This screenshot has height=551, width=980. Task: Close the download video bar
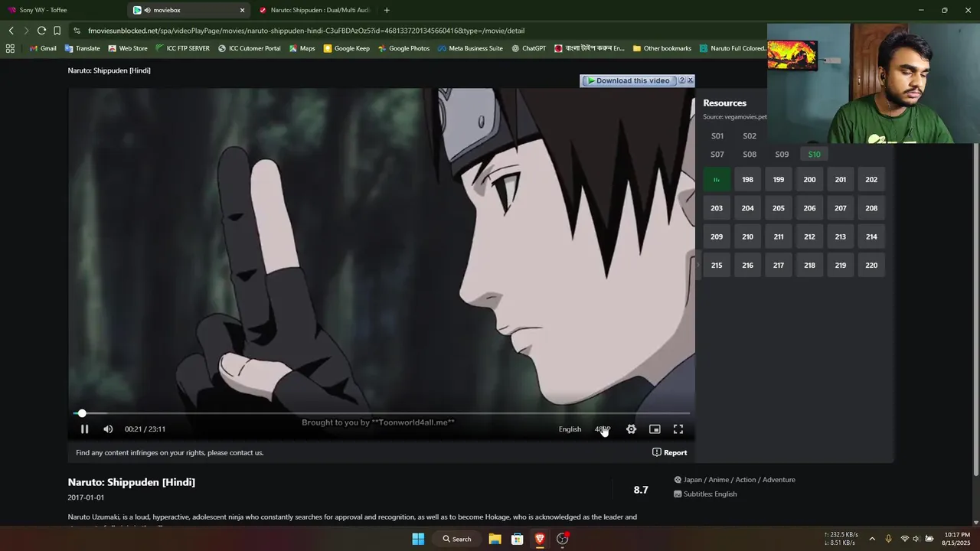(691, 80)
